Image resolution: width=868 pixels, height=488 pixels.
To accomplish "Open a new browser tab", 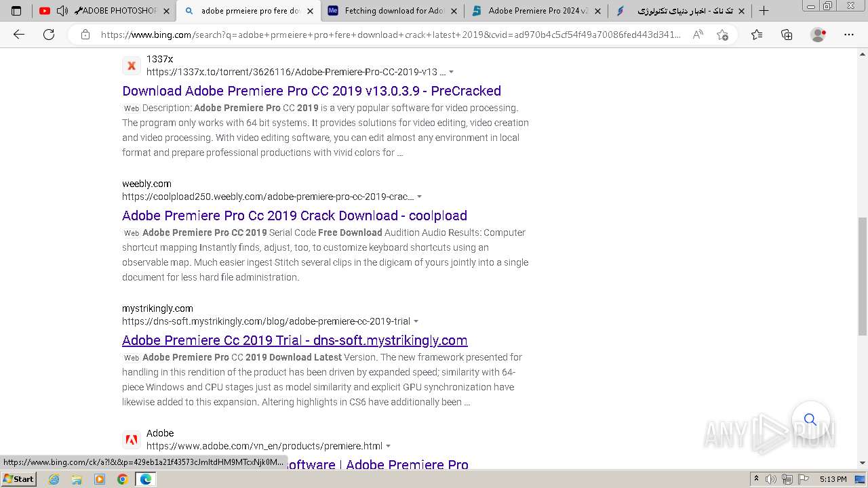I will 764,11.
